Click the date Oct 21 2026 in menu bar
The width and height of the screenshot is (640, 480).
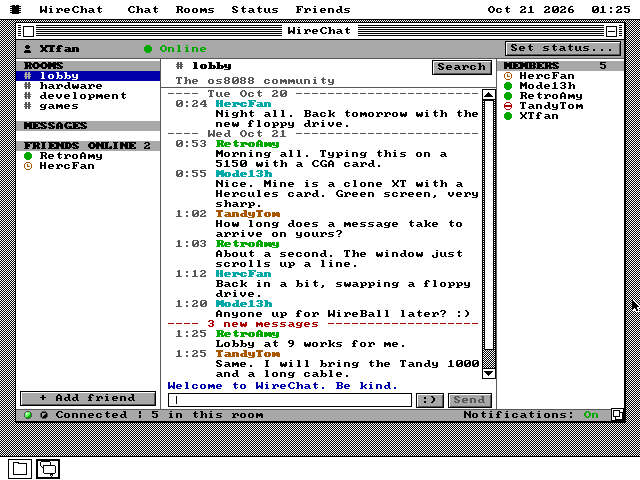pos(531,9)
